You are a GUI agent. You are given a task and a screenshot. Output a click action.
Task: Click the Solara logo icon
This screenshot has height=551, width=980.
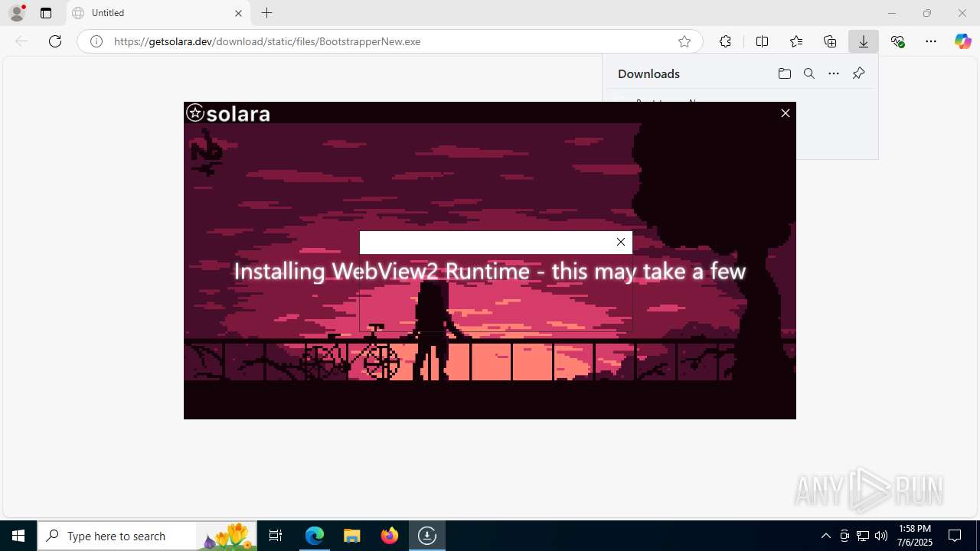(195, 113)
